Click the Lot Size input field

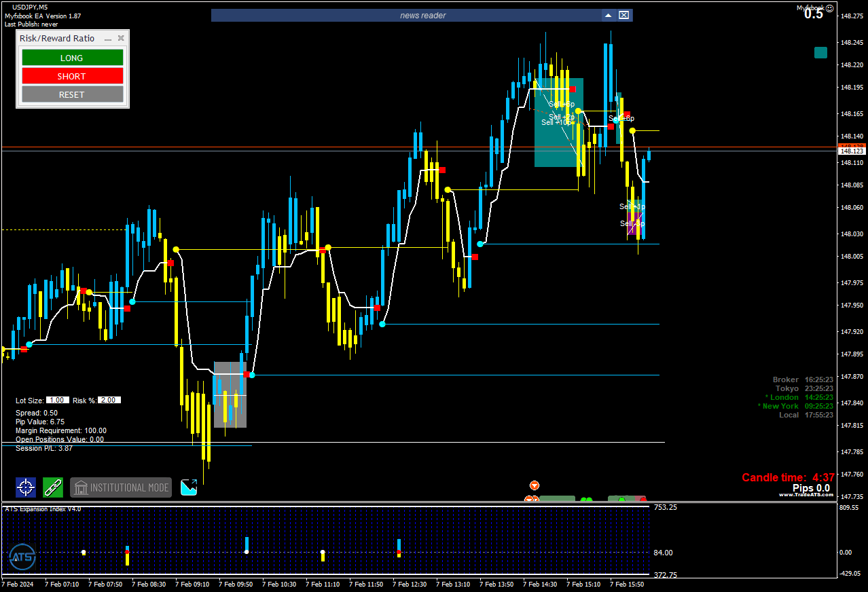pyautogui.click(x=58, y=401)
